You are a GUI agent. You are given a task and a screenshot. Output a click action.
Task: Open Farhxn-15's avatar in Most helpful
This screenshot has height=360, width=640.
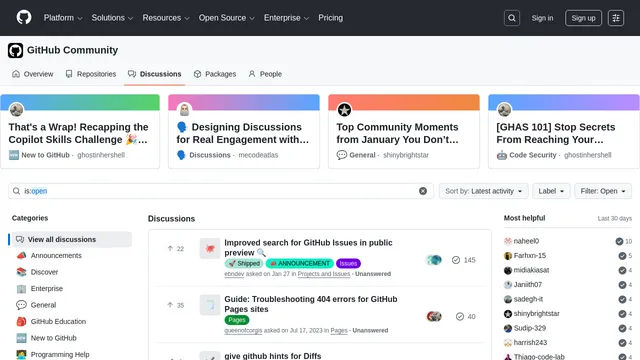[x=508, y=256]
